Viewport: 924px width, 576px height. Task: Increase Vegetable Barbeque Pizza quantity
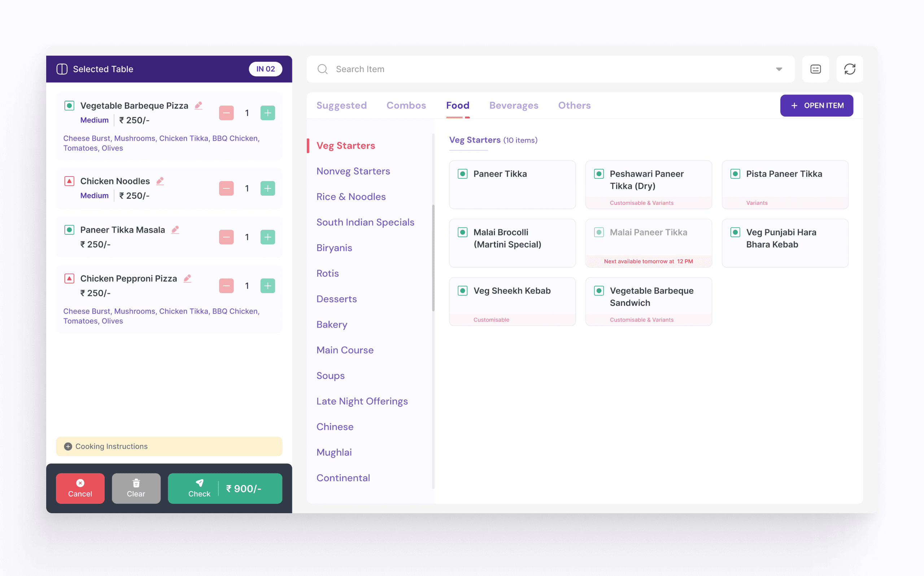pyautogui.click(x=268, y=113)
